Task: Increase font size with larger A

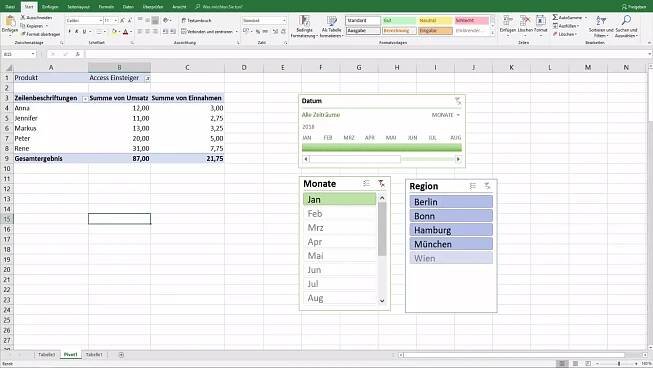Action: point(122,20)
